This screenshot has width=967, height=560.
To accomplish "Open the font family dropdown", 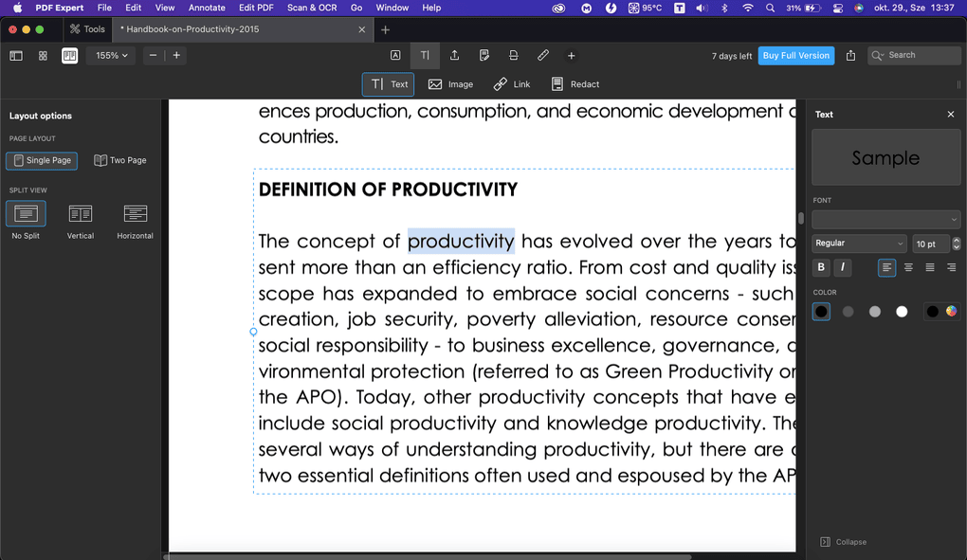I will 885,219.
